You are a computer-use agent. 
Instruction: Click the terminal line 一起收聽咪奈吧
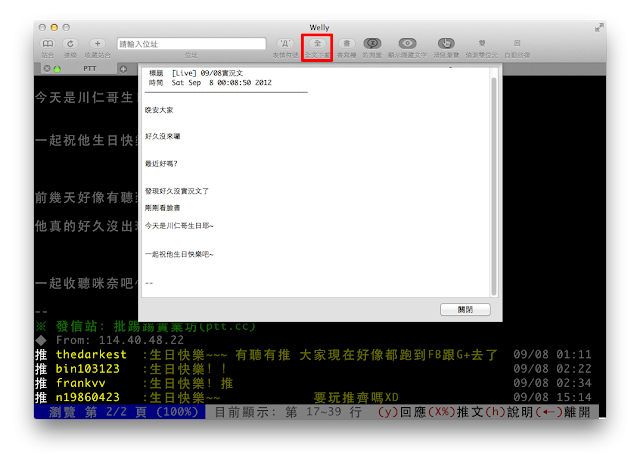tap(87, 283)
